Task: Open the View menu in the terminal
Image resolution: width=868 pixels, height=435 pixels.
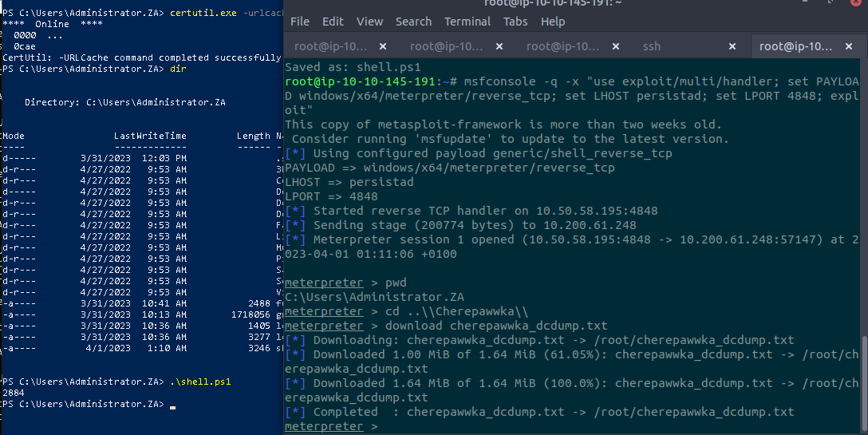Action: [369, 22]
